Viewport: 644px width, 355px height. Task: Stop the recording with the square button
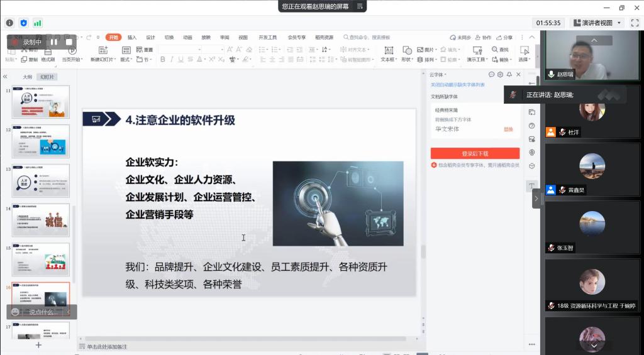pos(69,42)
